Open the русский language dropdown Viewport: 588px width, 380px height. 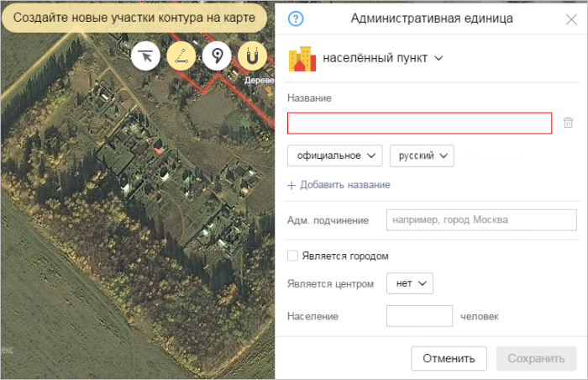[x=422, y=156]
